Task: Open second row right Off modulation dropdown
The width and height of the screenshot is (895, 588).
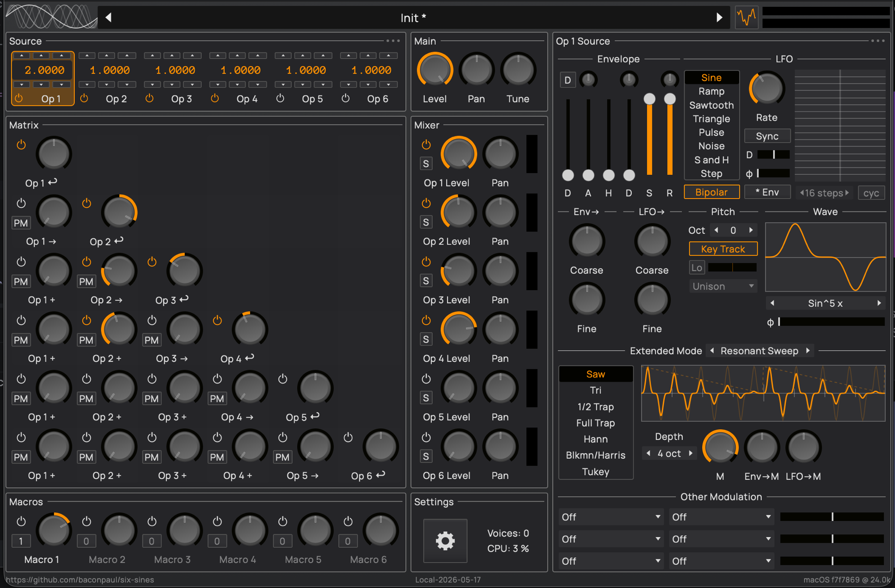Action: (x=721, y=539)
